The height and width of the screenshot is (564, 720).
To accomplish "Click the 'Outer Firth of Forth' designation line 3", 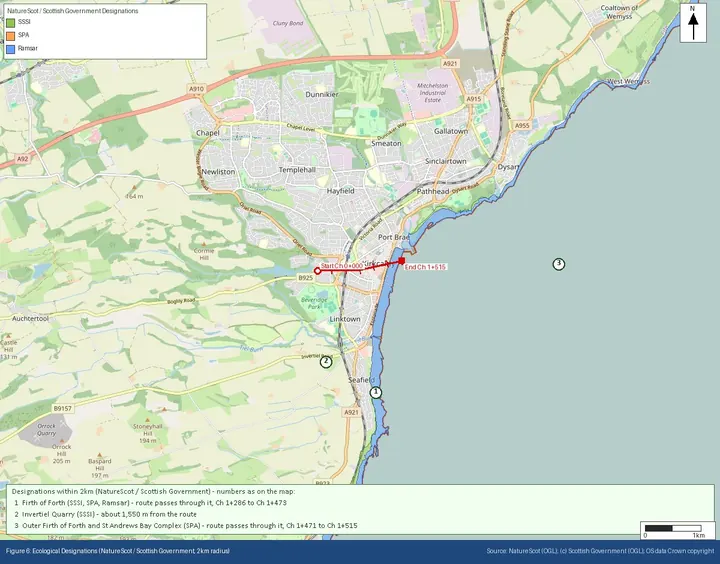I will [x=186, y=525].
